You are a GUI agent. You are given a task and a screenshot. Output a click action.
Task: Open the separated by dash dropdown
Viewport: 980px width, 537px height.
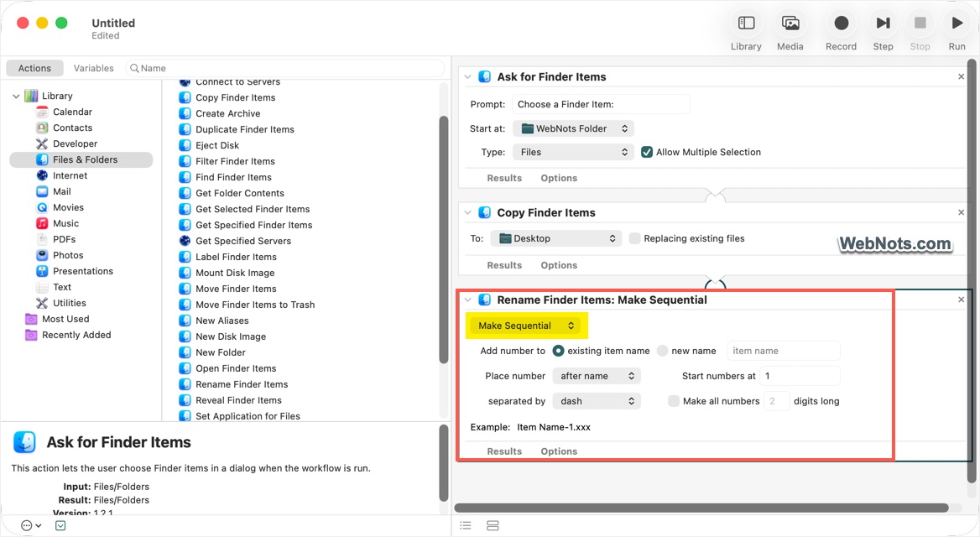597,401
